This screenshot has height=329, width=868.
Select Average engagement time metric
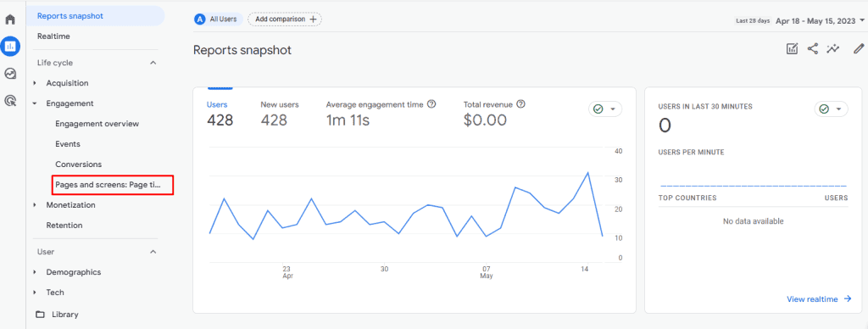tap(375, 104)
